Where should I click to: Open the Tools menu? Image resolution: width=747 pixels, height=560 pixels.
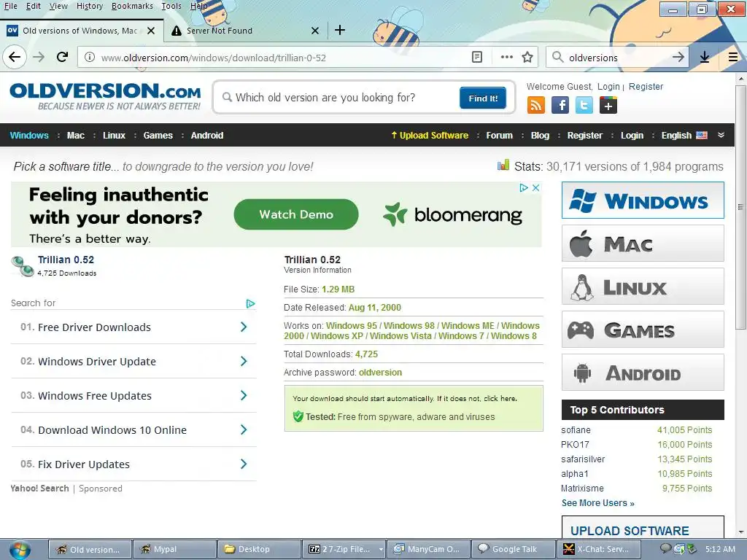click(171, 6)
